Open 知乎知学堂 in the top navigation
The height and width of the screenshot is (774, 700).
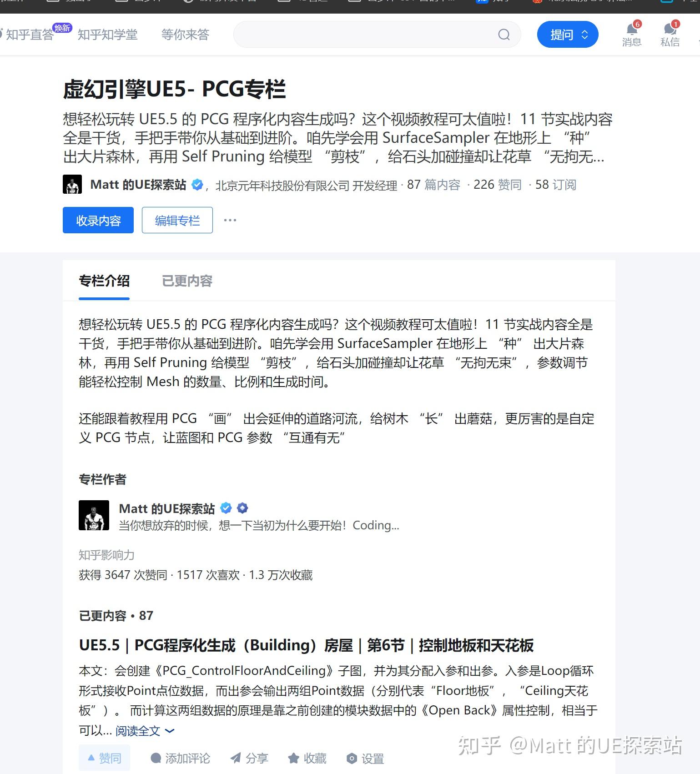click(108, 35)
